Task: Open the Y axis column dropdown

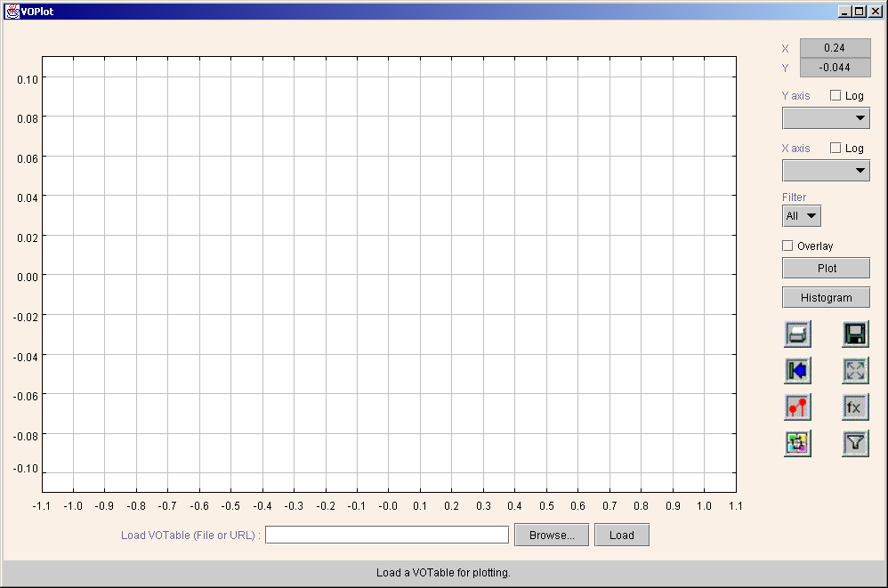Action: 826,118
